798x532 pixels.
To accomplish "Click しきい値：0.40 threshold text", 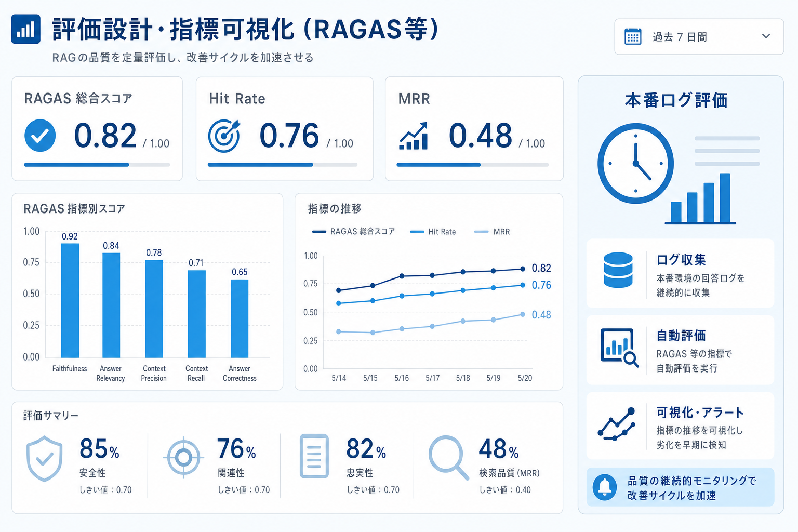I will [x=505, y=490].
